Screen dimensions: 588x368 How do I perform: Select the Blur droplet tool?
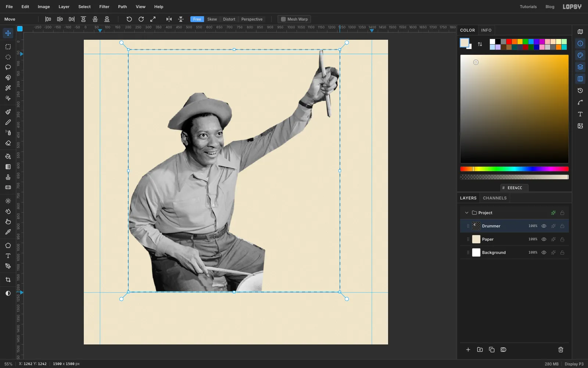pyautogui.click(x=8, y=211)
